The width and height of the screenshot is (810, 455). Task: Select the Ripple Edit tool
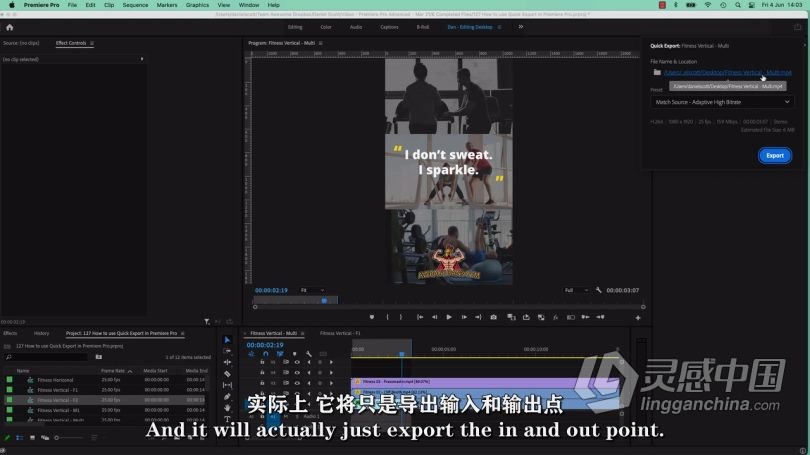click(x=227, y=363)
